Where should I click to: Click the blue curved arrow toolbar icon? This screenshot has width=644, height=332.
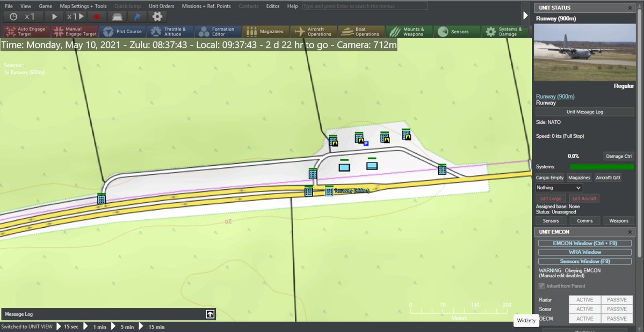[x=137, y=17]
